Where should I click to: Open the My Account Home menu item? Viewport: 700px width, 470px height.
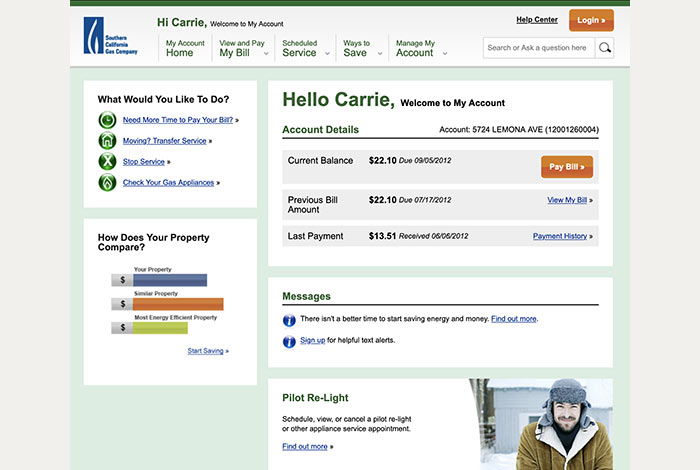coord(184,48)
